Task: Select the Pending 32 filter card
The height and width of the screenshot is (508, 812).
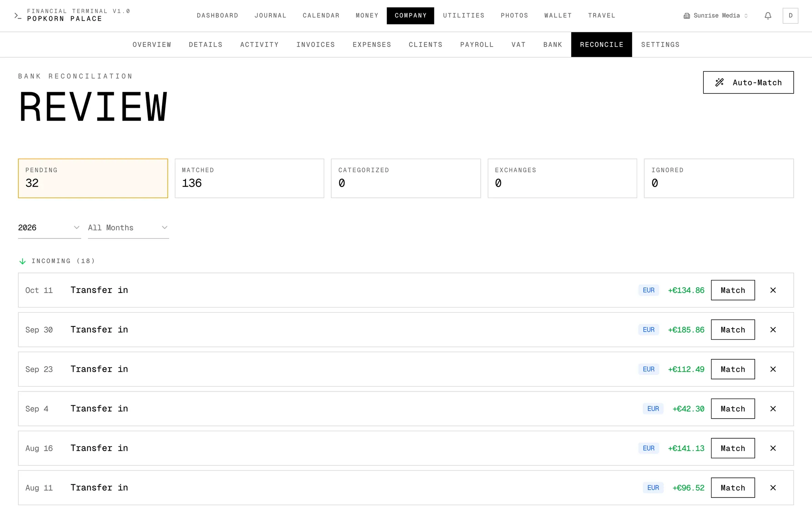Action: (x=93, y=178)
